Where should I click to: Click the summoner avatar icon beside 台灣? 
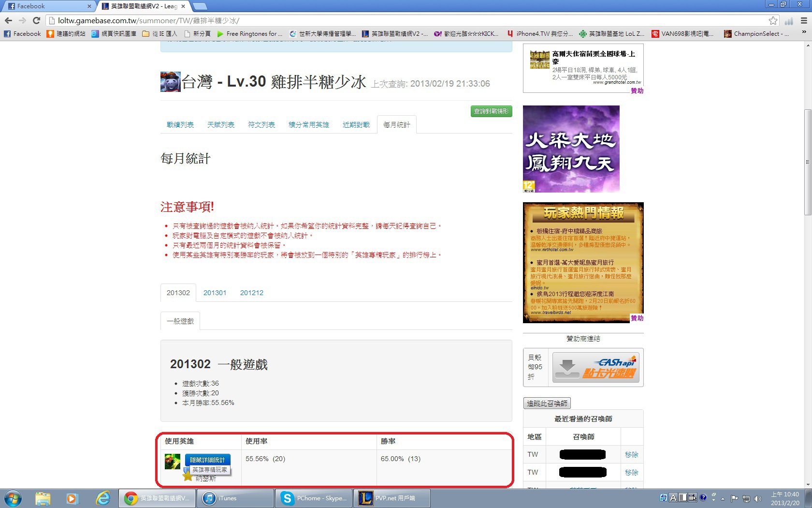(x=170, y=82)
